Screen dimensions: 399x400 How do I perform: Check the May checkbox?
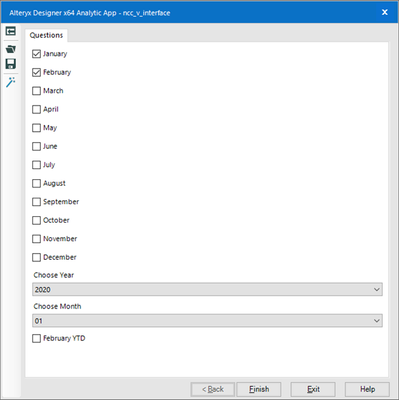(x=36, y=128)
